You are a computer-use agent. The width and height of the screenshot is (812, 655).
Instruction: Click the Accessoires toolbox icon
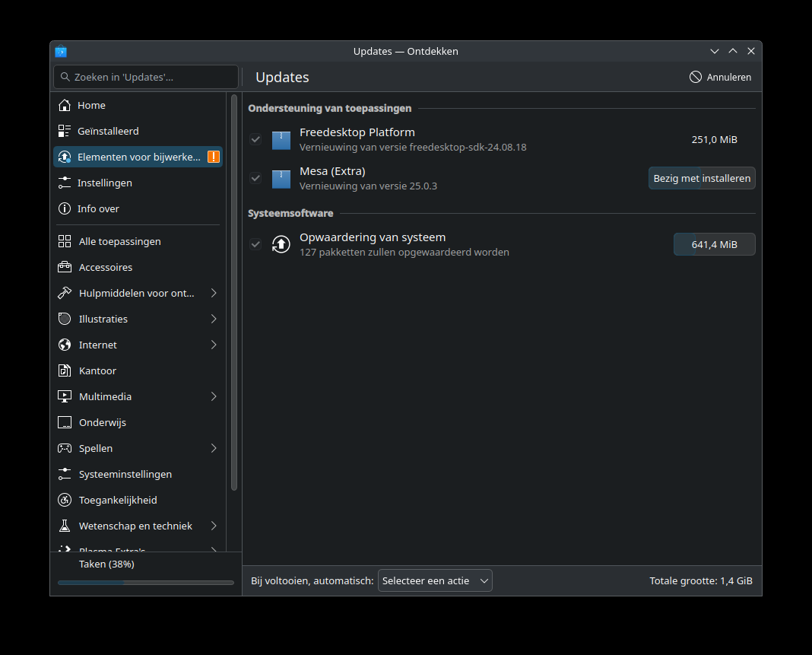64,267
